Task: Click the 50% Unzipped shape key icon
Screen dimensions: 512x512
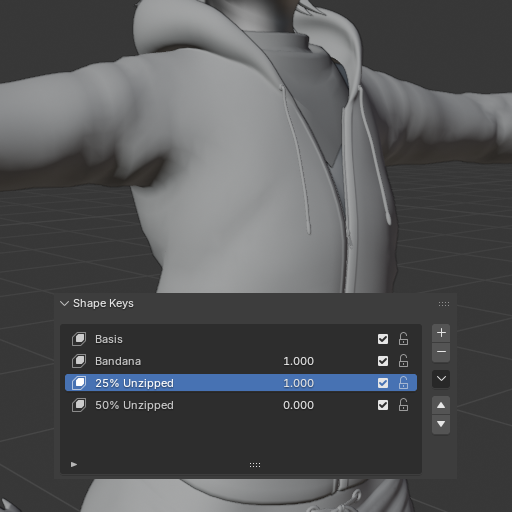Action: coord(79,405)
